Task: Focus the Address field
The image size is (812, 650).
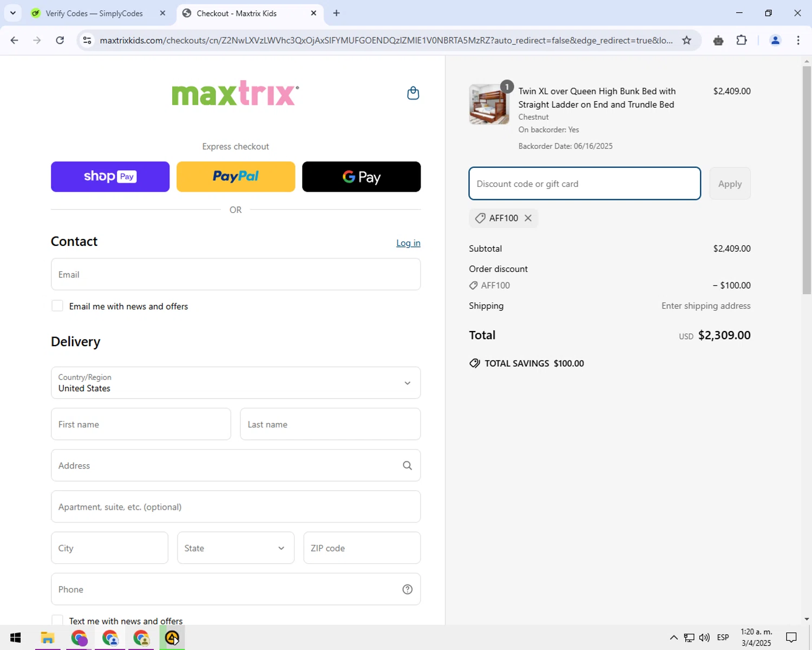Action: tap(235, 465)
